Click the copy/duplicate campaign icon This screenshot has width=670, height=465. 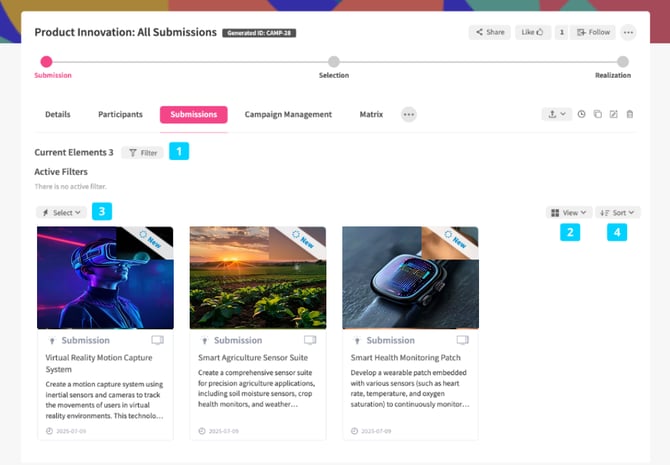(x=597, y=114)
